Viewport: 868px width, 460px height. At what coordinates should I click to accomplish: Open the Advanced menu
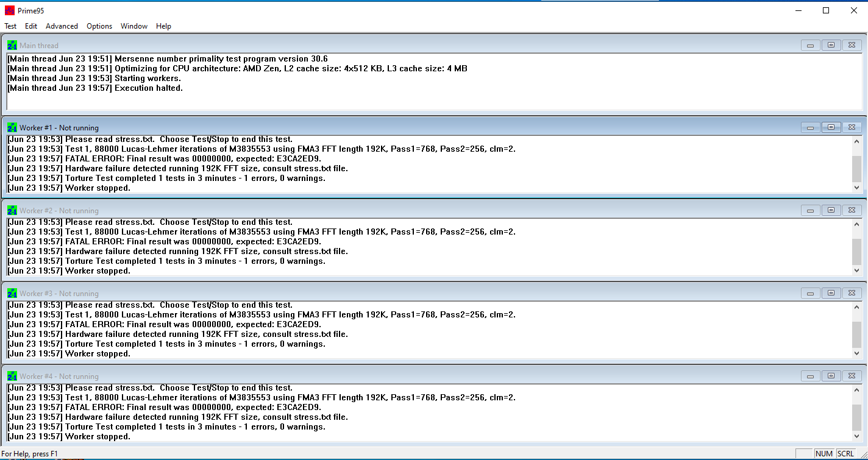62,26
